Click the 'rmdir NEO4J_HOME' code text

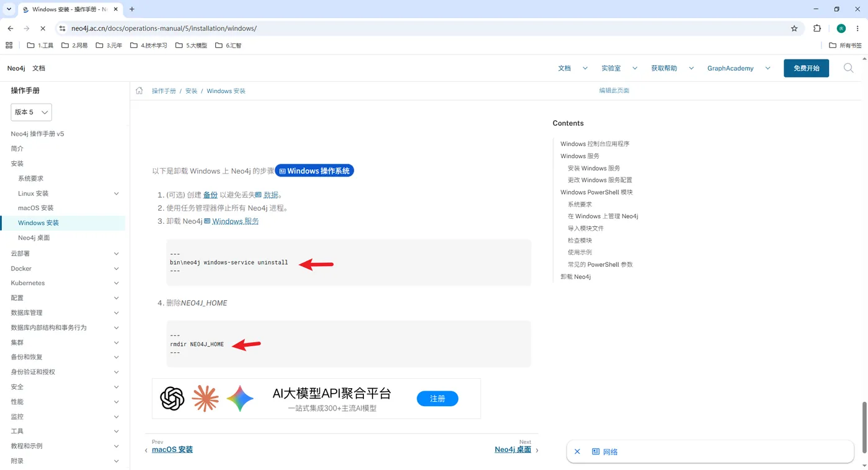(x=197, y=344)
